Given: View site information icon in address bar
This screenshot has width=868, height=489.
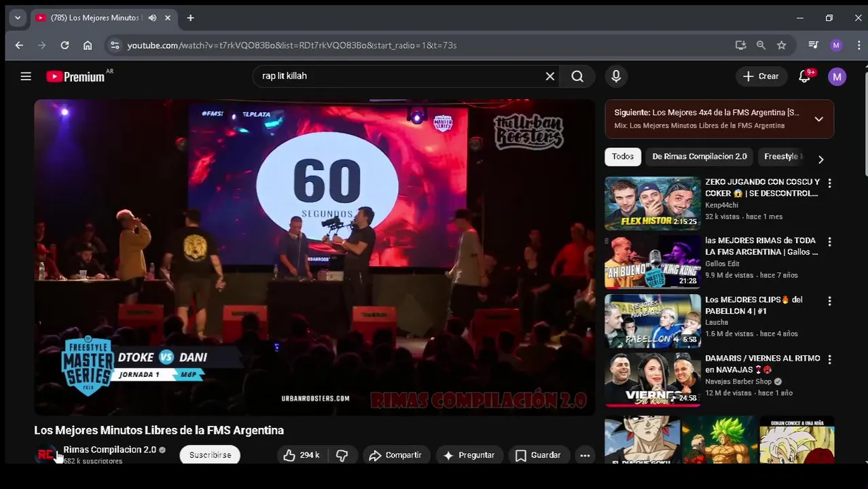Looking at the screenshot, I should tap(115, 45).
